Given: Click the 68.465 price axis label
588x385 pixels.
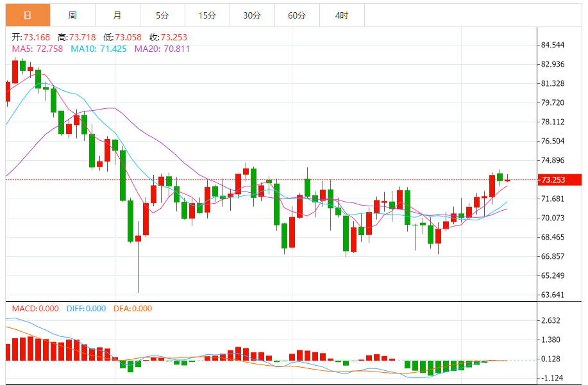Looking at the screenshot, I should pos(553,237).
